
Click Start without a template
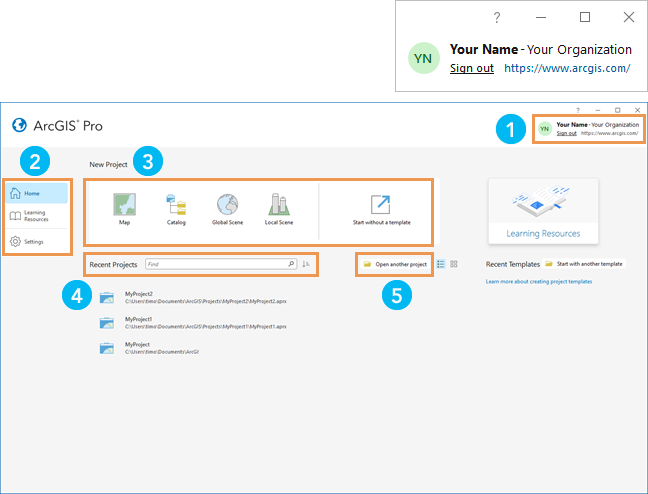tap(381, 210)
